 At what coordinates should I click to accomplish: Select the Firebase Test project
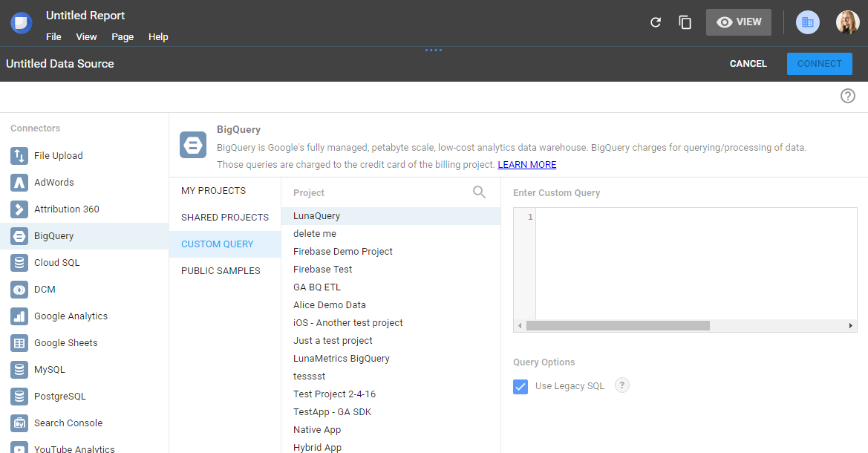(391, 269)
